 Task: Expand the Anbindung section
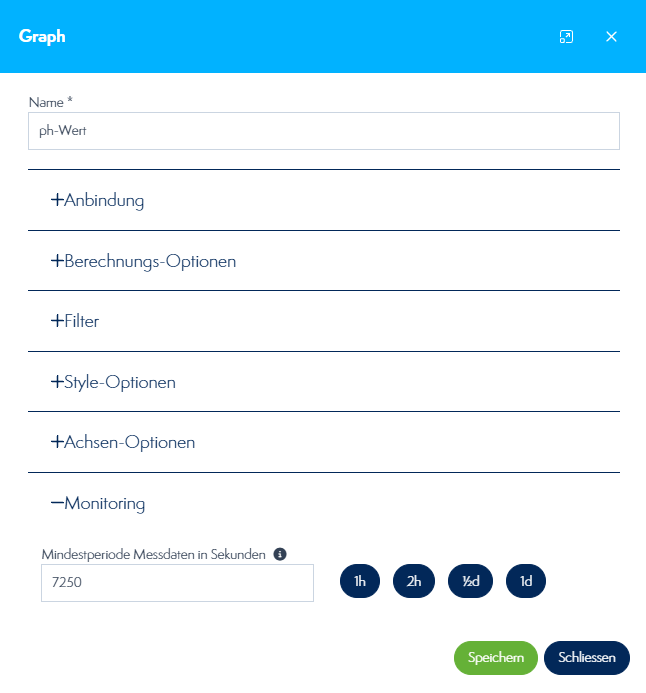pos(104,200)
